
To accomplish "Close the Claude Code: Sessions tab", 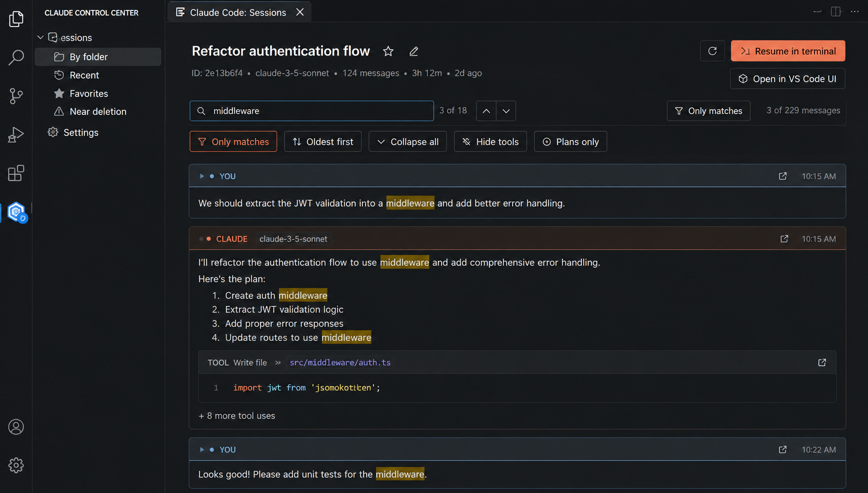I will coord(300,12).
